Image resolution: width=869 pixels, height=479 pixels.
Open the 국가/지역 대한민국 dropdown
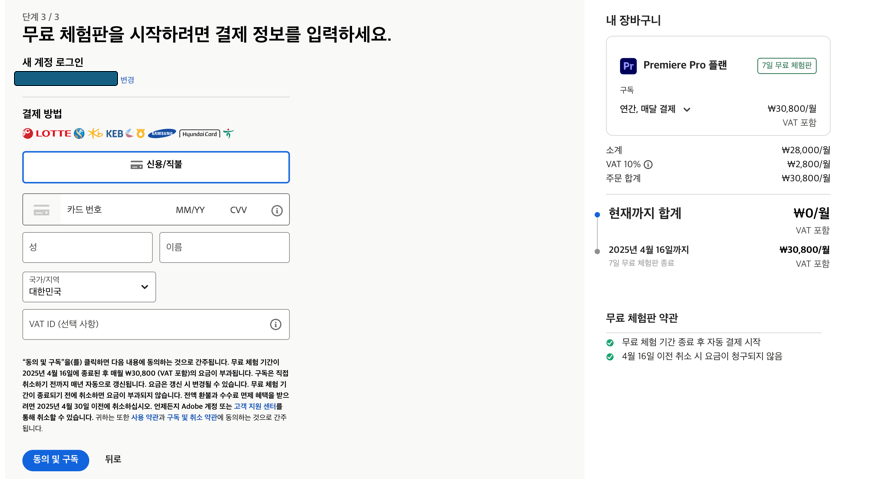[x=89, y=287]
